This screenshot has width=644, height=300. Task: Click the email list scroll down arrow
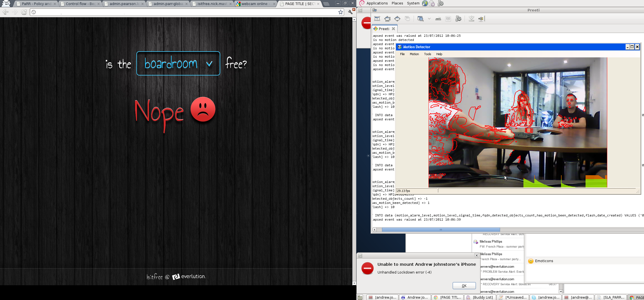(x=561, y=291)
